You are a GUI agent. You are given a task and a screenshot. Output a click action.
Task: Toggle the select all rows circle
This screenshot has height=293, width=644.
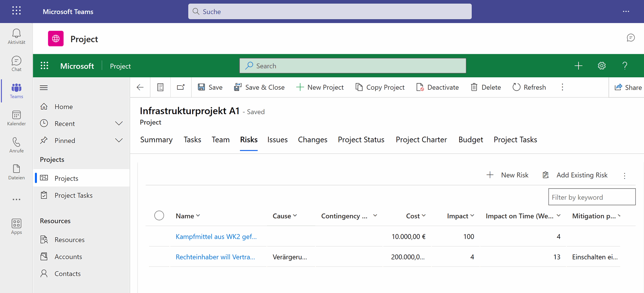point(159,216)
